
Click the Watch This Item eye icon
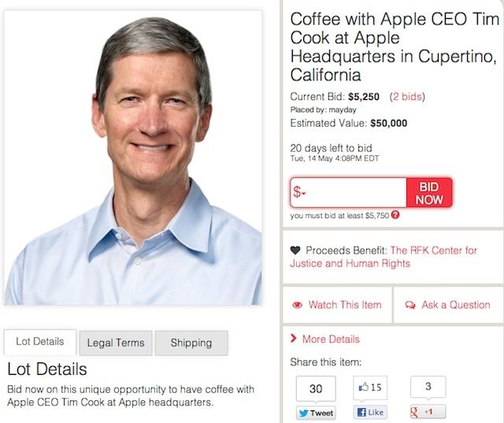(298, 306)
